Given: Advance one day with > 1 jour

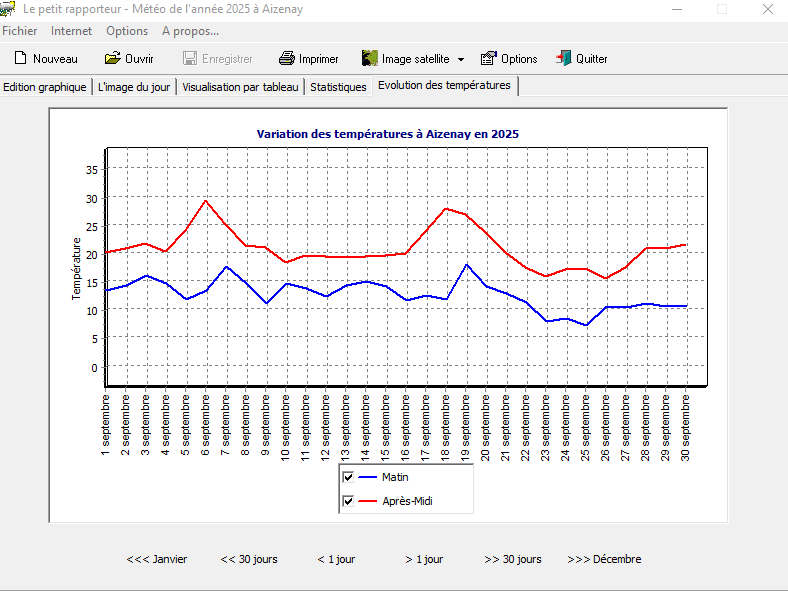Looking at the screenshot, I should click(424, 559).
